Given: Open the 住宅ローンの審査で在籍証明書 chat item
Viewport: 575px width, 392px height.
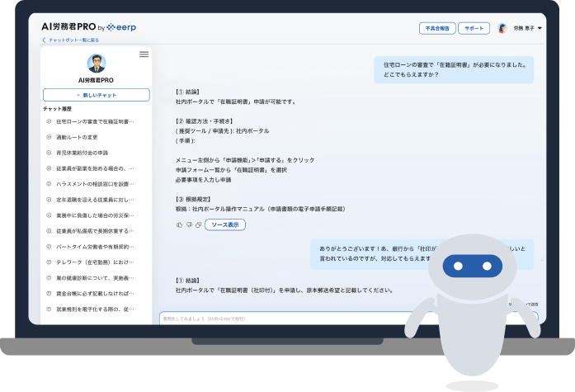Looking at the screenshot, I should click(91, 121).
